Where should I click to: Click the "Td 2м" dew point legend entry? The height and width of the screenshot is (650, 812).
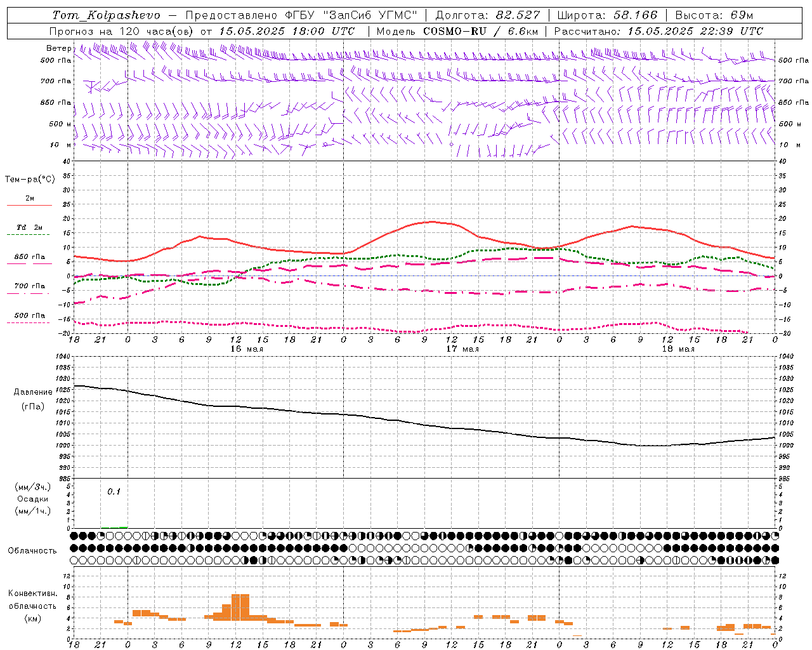pyautogui.click(x=30, y=227)
